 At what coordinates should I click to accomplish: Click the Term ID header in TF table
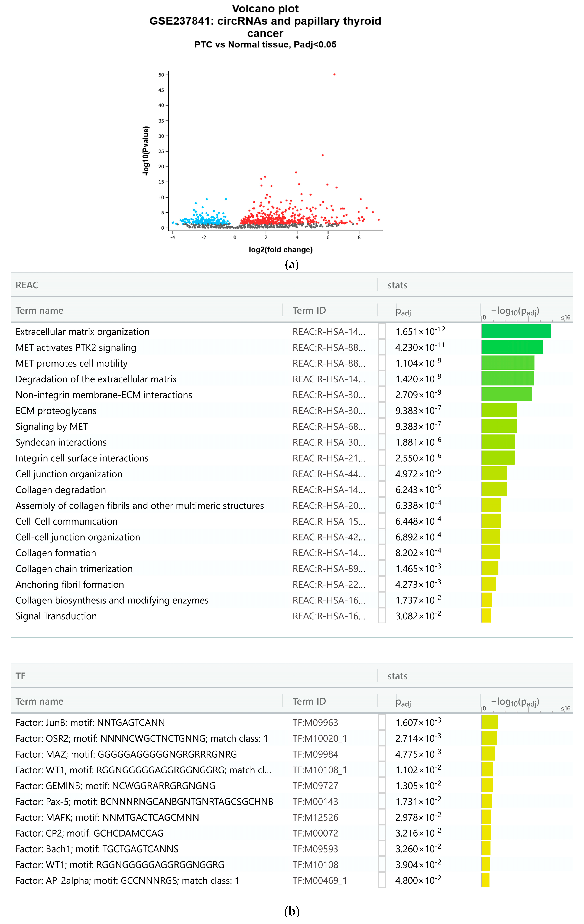(309, 701)
